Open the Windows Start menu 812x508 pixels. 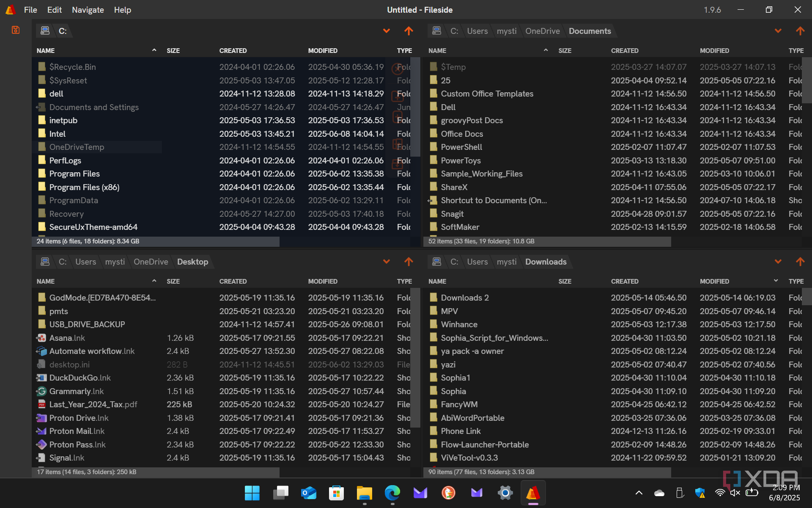pos(252,493)
